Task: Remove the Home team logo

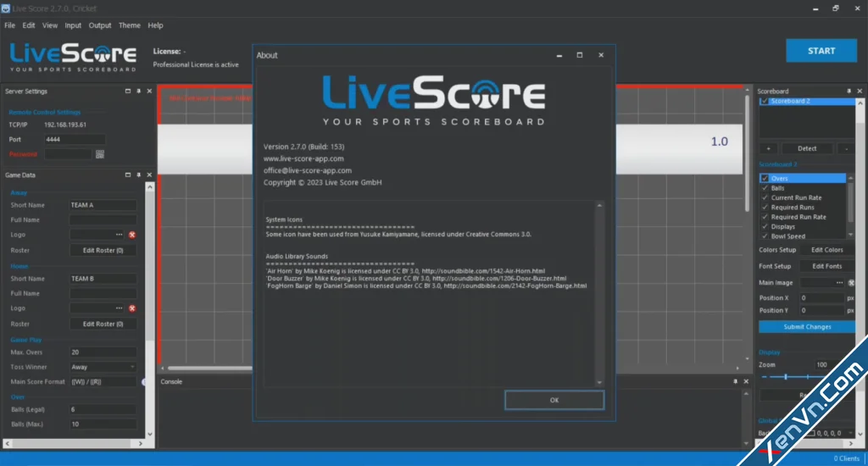Action: click(x=132, y=308)
